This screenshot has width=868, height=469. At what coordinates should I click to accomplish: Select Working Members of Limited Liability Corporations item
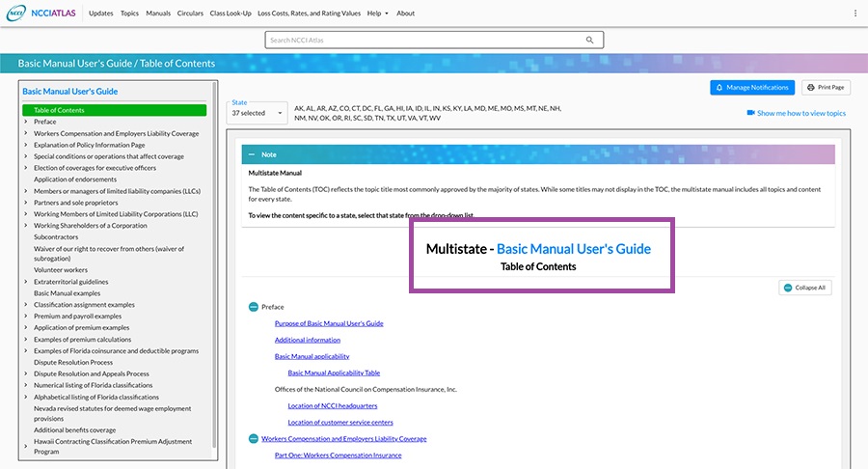pyautogui.click(x=116, y=213)
